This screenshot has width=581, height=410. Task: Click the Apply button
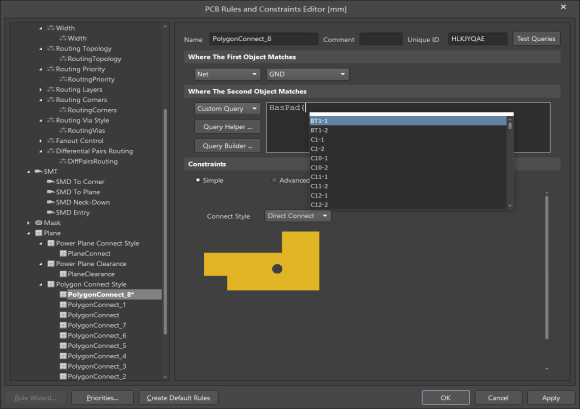(551, 398)
